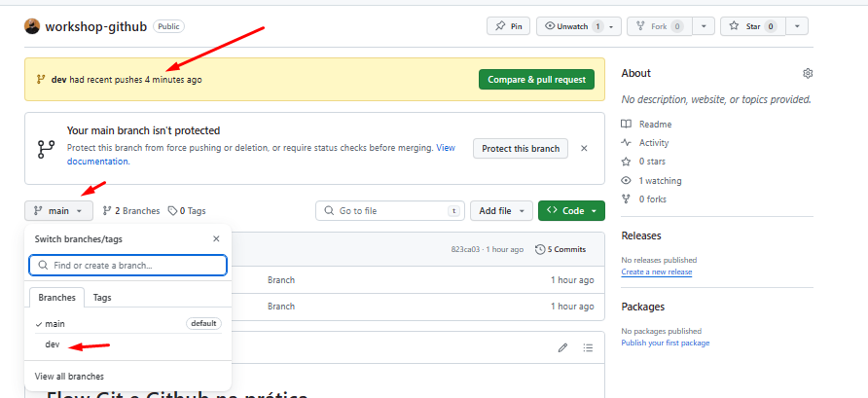Viewport: 868px width, 398px height.
Task: Click the first Branch commit message
Action: click(281, 280)
